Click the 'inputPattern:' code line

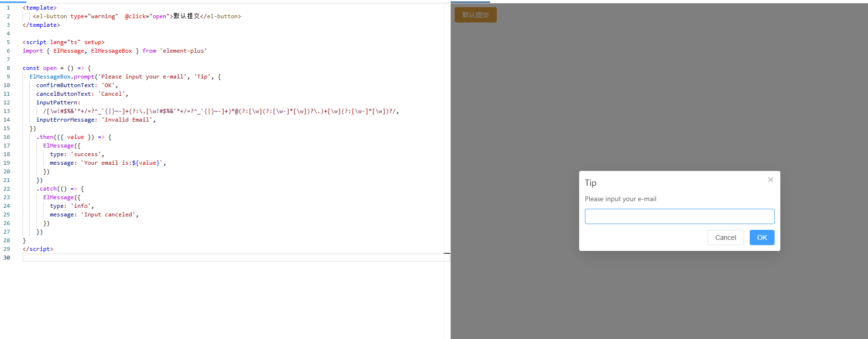58,102
